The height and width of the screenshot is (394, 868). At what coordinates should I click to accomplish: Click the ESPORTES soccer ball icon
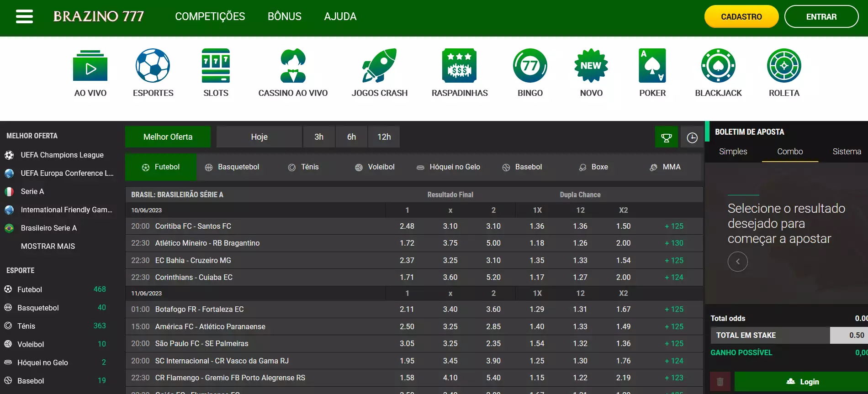pyautogui.click(x=153, y=66)
